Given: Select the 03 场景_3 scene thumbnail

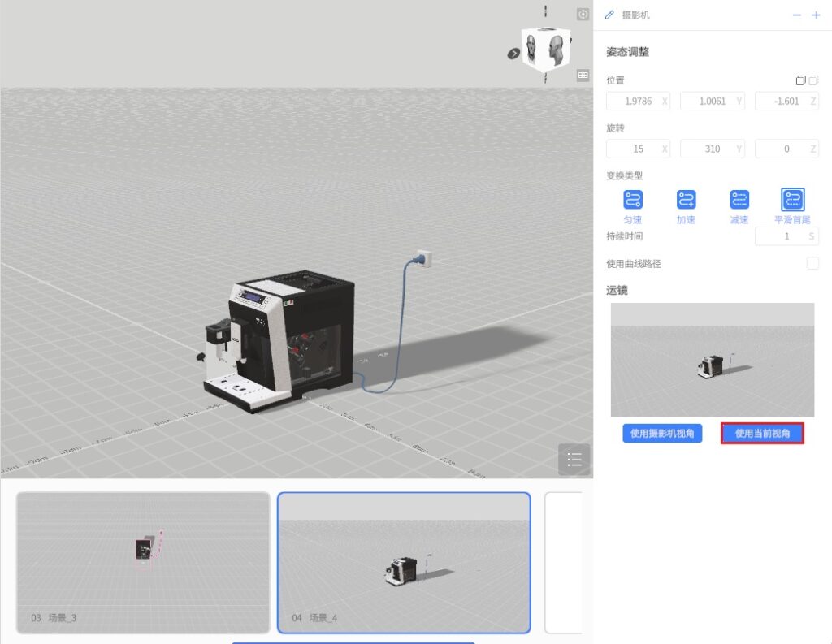Looking at the screenshot, I should click(143, 562).
